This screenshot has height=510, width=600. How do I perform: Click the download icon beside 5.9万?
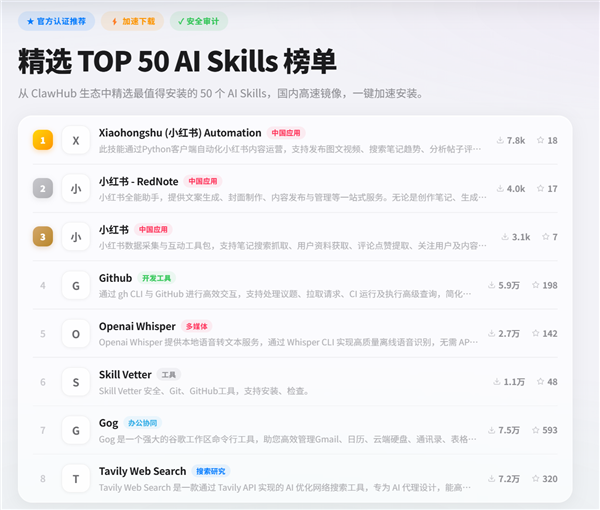point(491,285)
